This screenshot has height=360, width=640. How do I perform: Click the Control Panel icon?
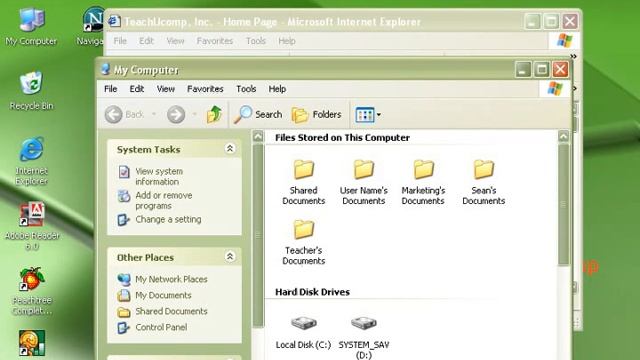123,327
